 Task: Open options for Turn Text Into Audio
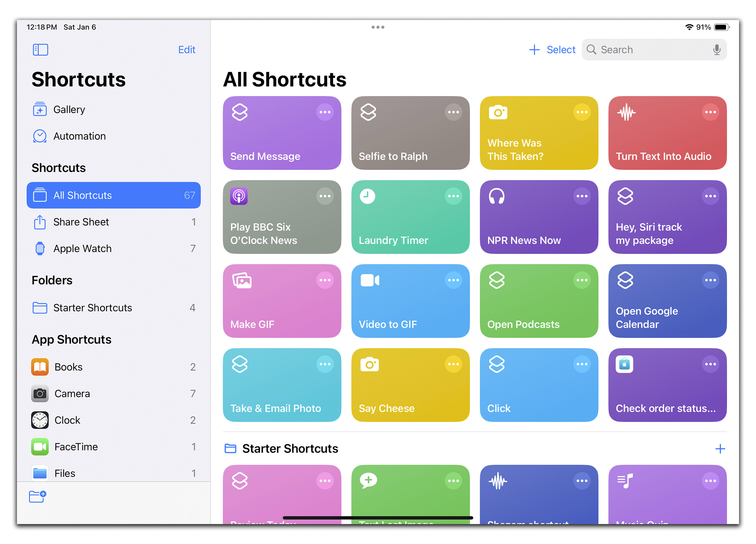point(710,112)
